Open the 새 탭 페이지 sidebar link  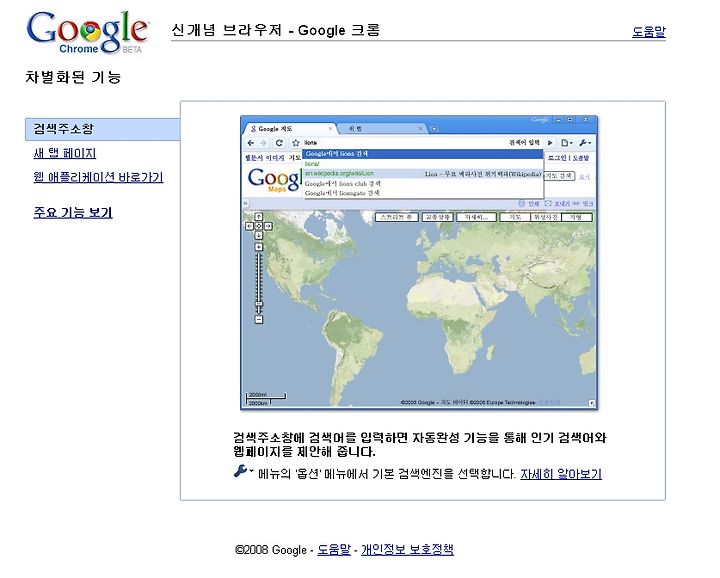(x=65, y=153)
